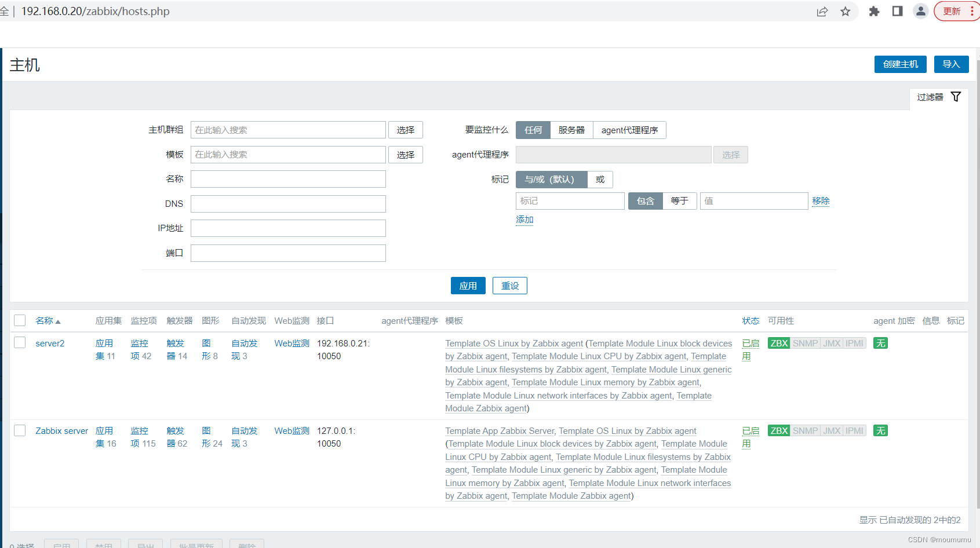The width and height of the screenshot is (980, 548).
Task: Click the DNS filter input
Action: 288,204
